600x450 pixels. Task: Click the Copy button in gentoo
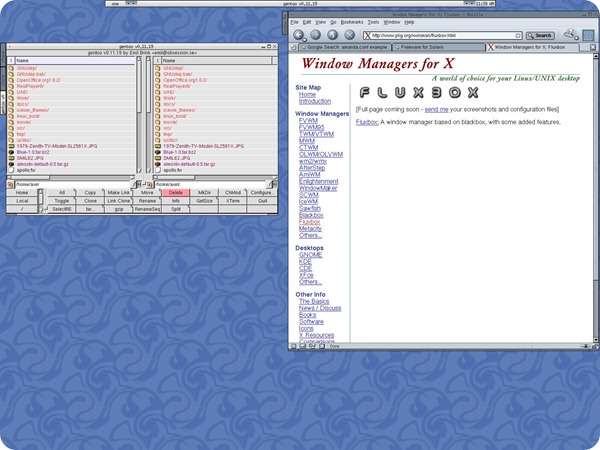coord(90,192)
